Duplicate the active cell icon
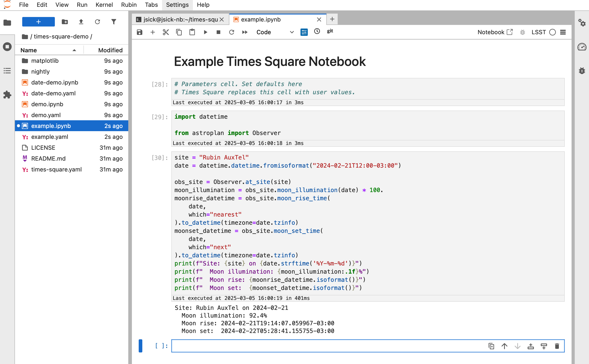Image resolution: width=589 pixels, height=364 pixels. (491, 346)
